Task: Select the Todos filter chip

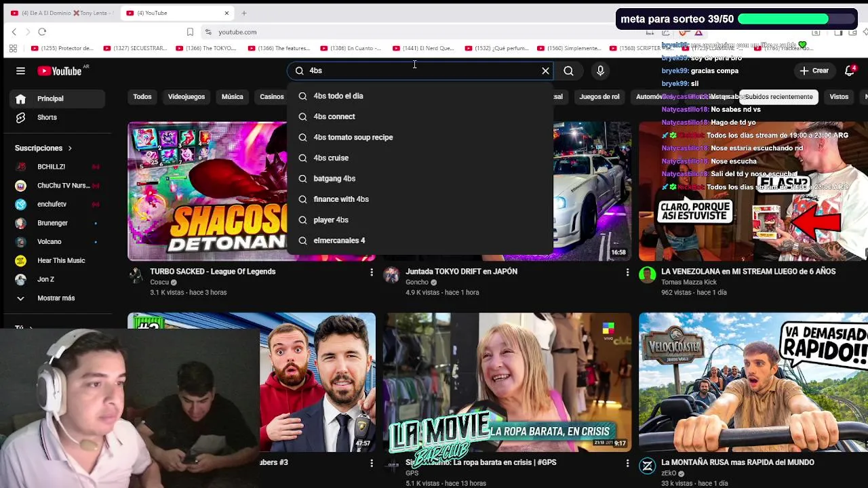Action: pos(142,97)
